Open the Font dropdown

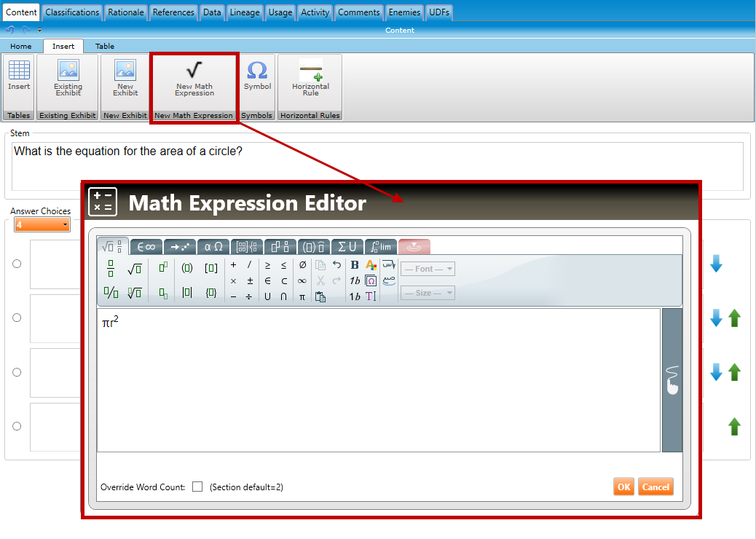click(x=428, y=269)
